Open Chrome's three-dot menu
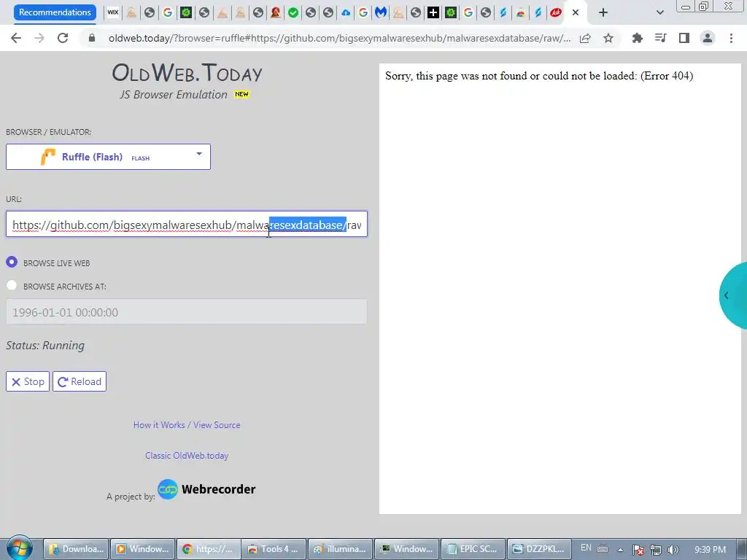The image size is (747, 560). [731, 38]
